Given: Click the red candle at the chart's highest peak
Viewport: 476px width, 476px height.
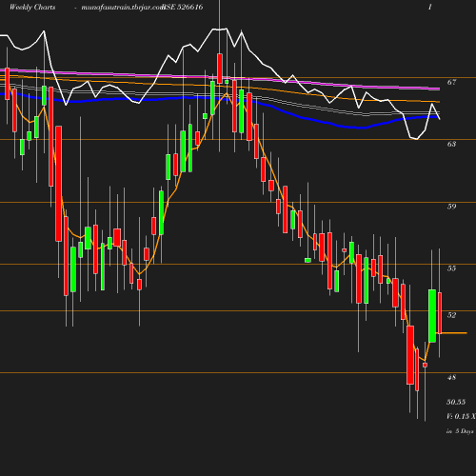Looking at the screenshot, I should (x=220, y=69).
